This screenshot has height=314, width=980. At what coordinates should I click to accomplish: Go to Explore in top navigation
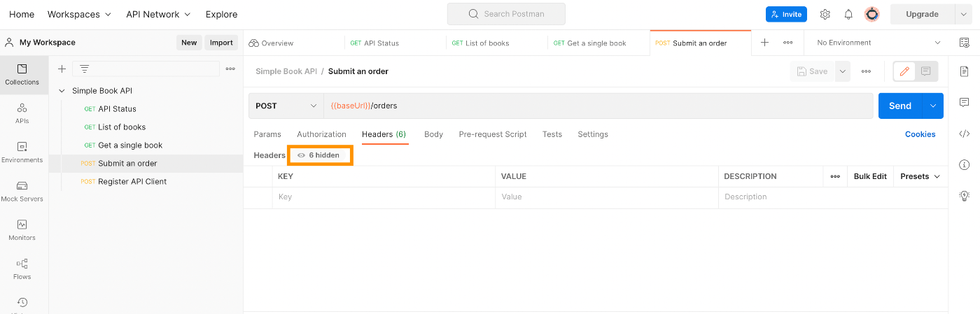point(221,14)
